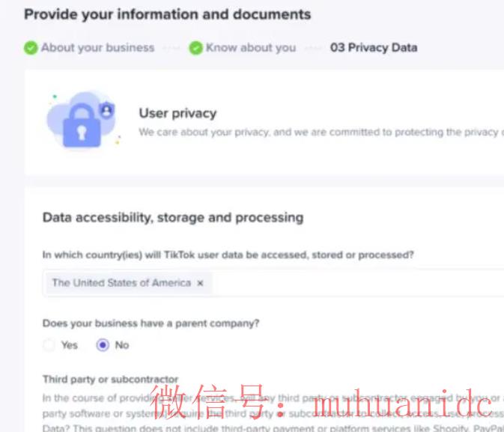Click the shield badge on the cloud graphic
Viewport: 504px width, 432px height.
(106, 111)
